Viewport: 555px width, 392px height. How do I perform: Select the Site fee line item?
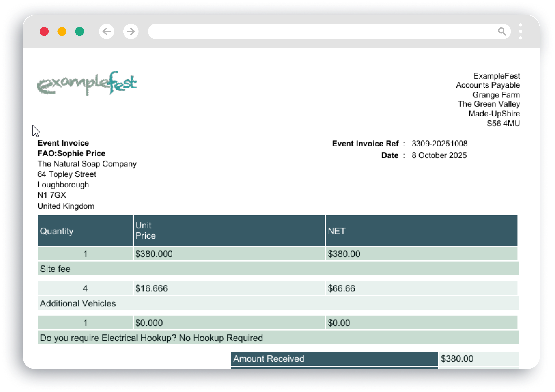(x=55, y=269)
